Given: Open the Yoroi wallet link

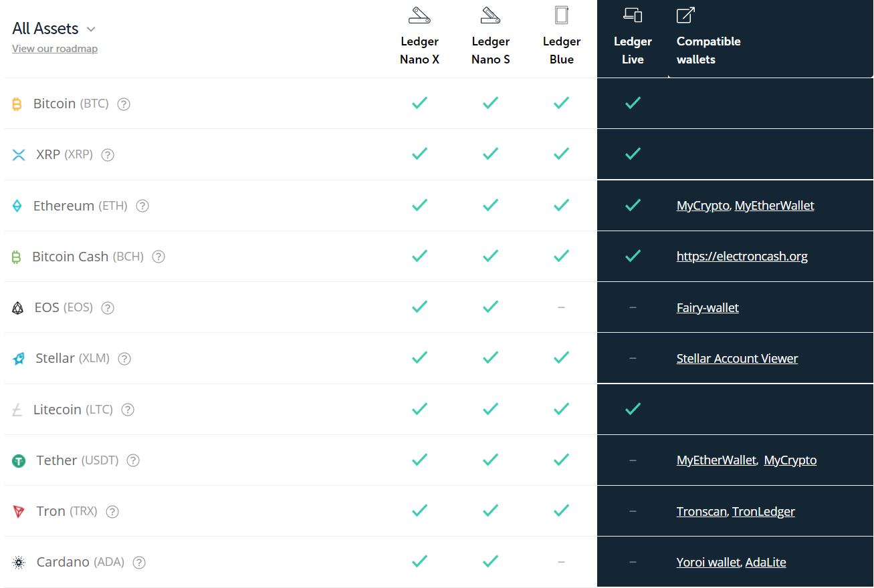Looking at the screenshot, I should tap(708, 563).
